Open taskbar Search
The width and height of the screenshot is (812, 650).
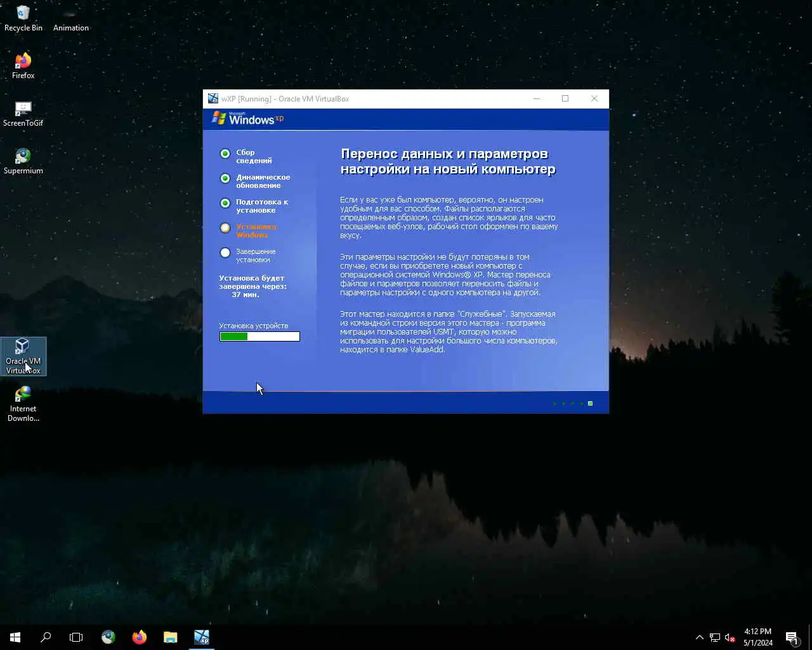click(x=46, y=637)
